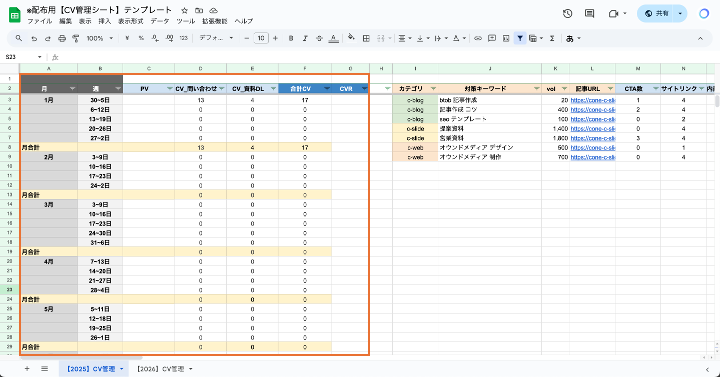This screenshot has width=720, height=377.
Task: Click the move to folder icon
Action: pyautogui.click(x=199, y=10)
